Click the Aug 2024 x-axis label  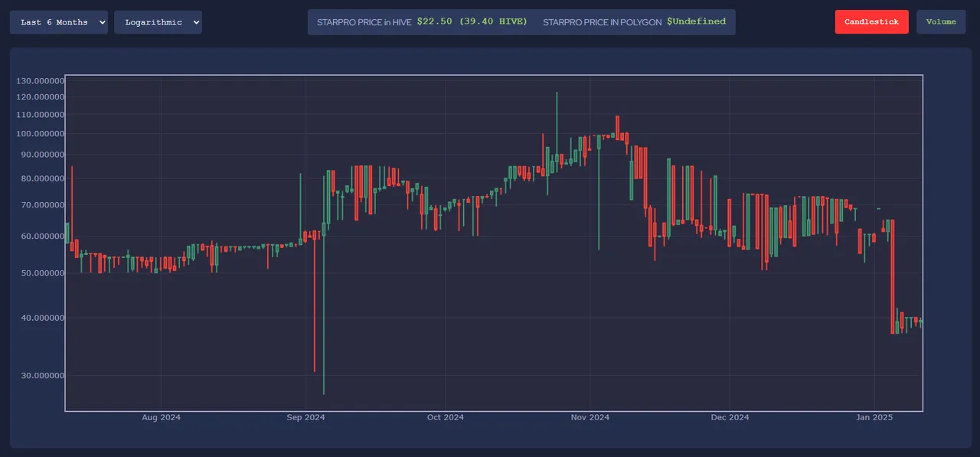pyautogui.click(x=162, y=417)
